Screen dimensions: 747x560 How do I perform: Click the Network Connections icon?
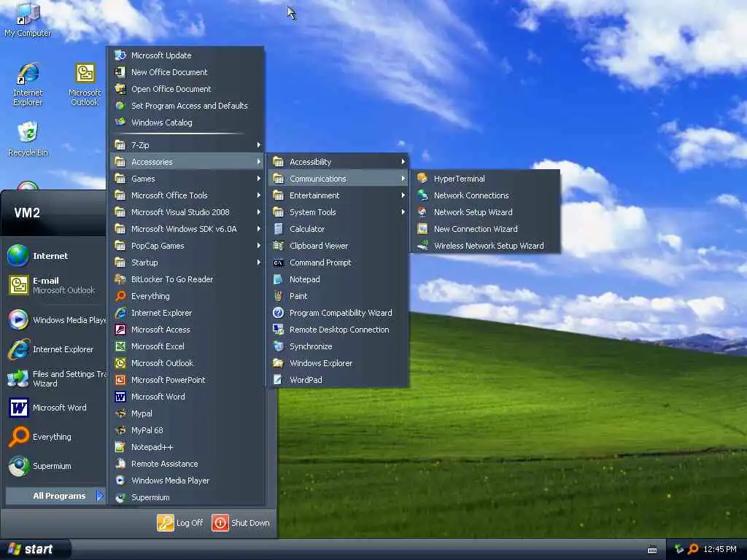click(x=422, y=195)
